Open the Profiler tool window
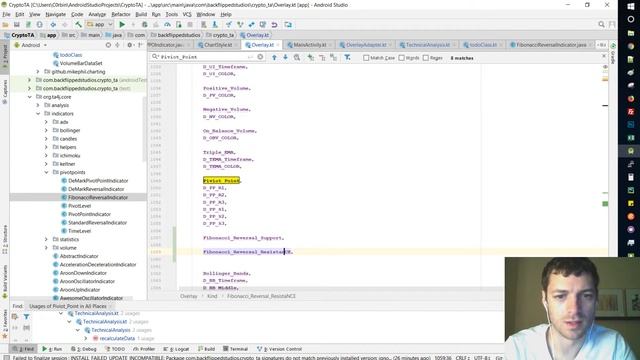 click(144, 349)
